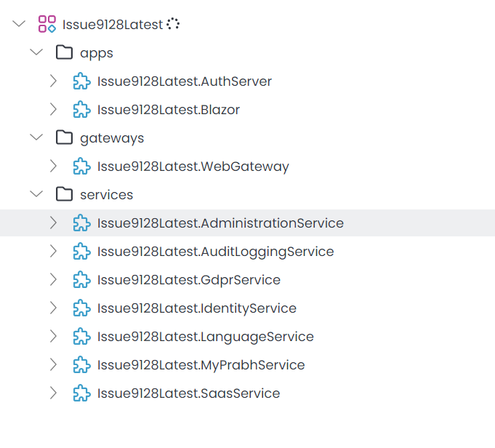This screenshot has height=448, width=495.
Task: Select Issue9128Latest.LanguageService in the tree
Action: click(205, 337)
